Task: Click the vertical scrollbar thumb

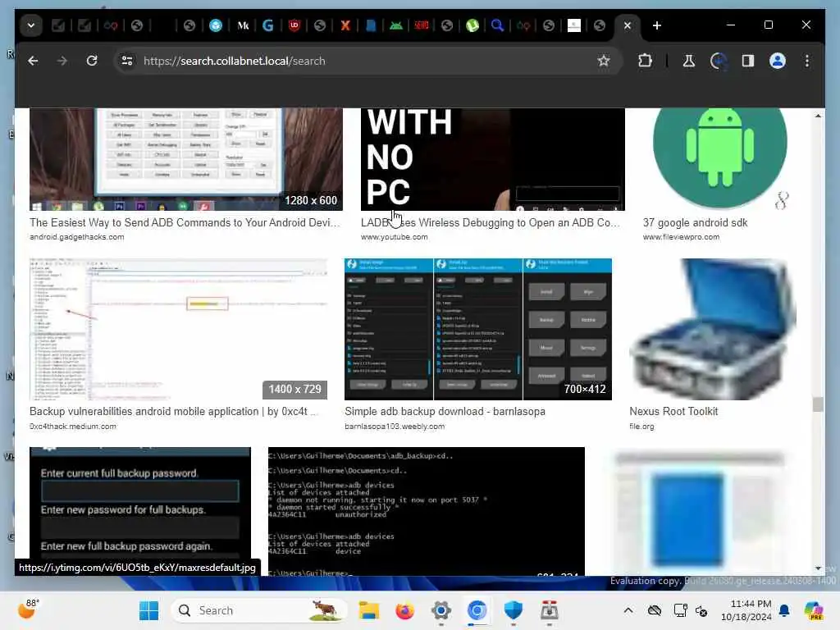Action: pos(818,404)
